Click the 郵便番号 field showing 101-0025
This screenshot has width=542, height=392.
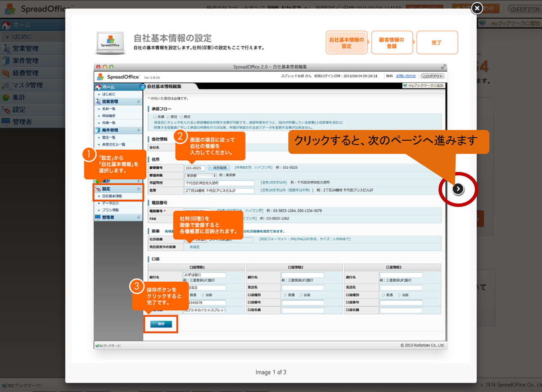[195, 168]
